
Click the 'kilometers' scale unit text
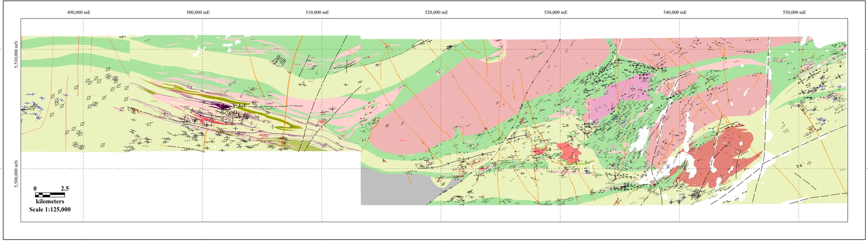pyautogui.click(x=50, y=202)
